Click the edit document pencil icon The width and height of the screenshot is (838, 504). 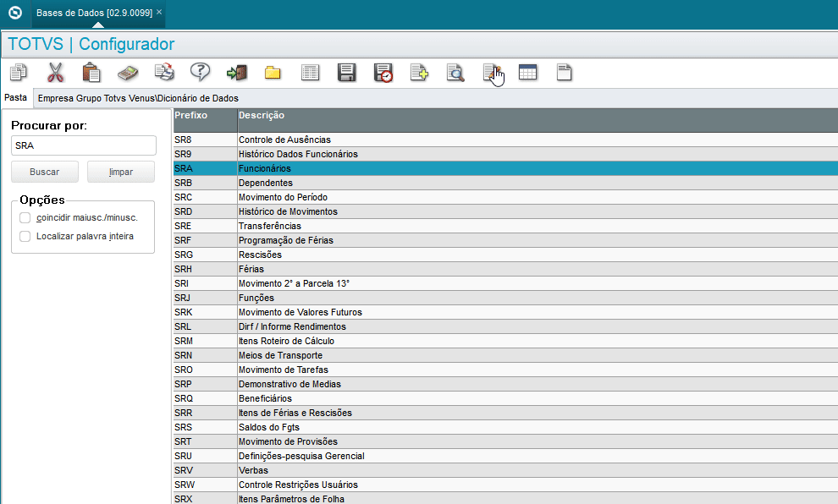tap(492, 73)
